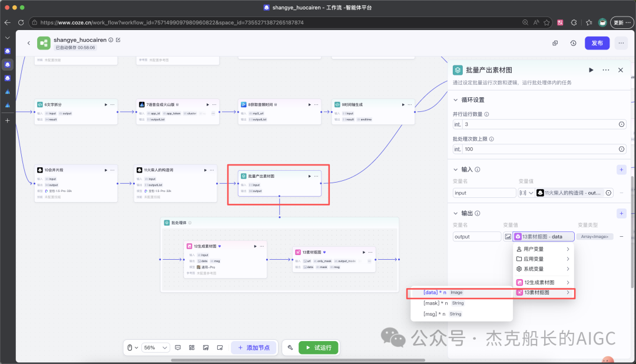Open output variable value selector 13素材抠图 - data

(x=544, y=237)
